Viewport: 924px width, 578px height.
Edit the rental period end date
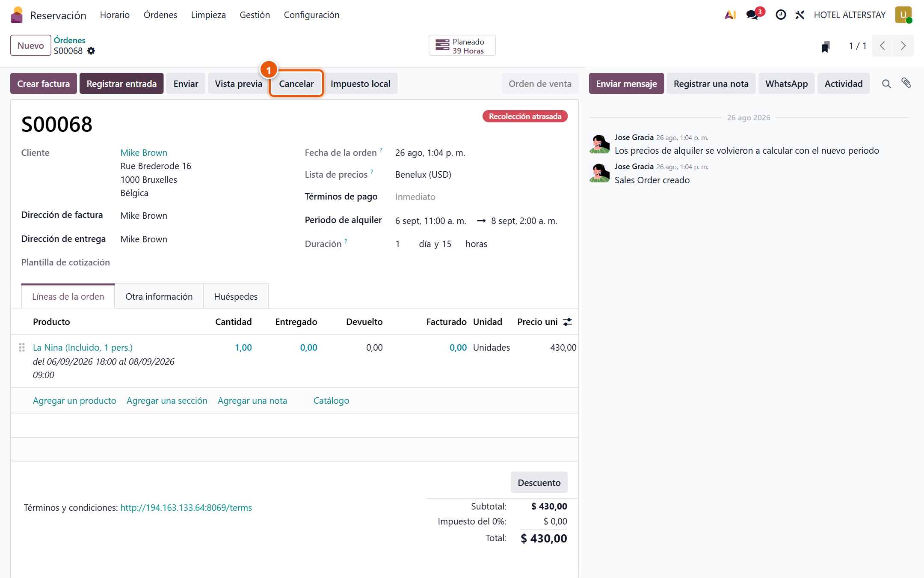pos(524,221)
